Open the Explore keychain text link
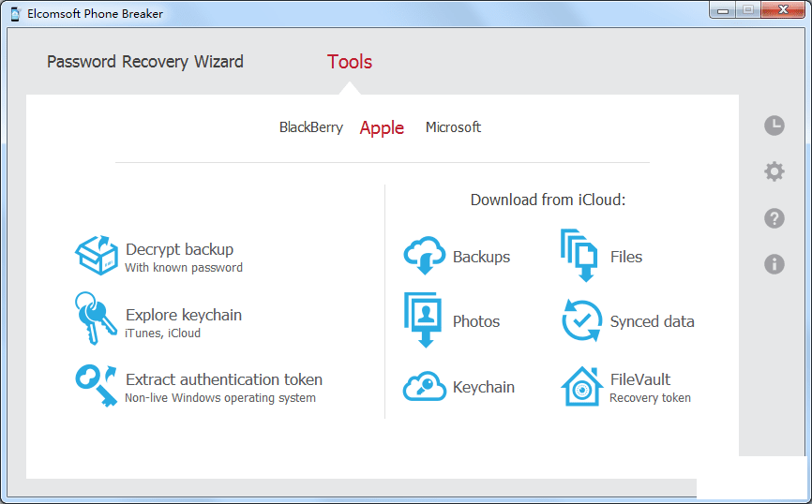This screenshot has height=504, width=812. tap(184, 315)
